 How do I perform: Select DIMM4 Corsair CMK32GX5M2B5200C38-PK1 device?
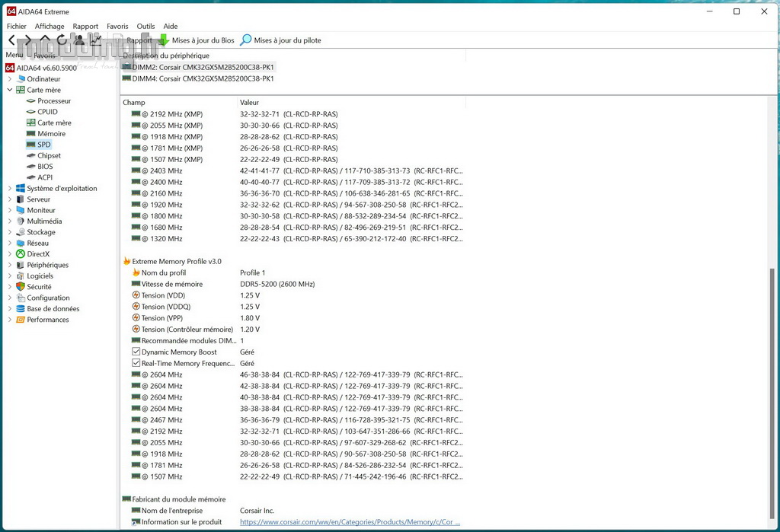coord(198,78)
